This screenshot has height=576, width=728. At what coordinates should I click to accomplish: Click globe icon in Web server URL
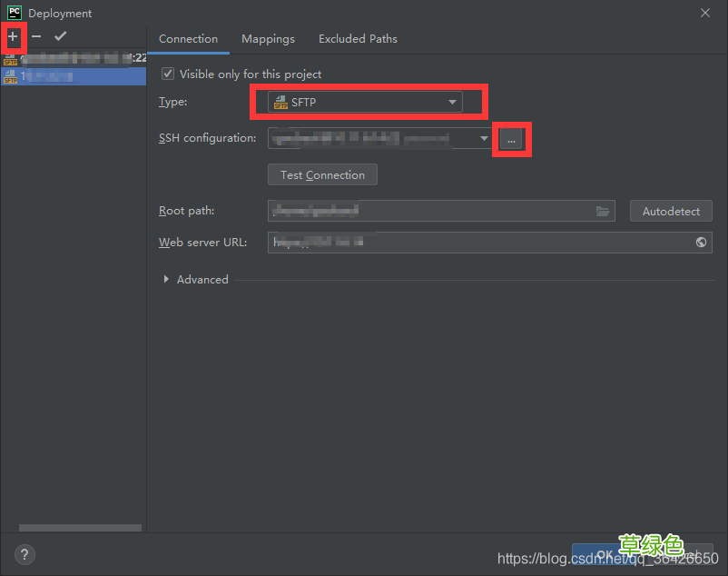tap(701, 243)
